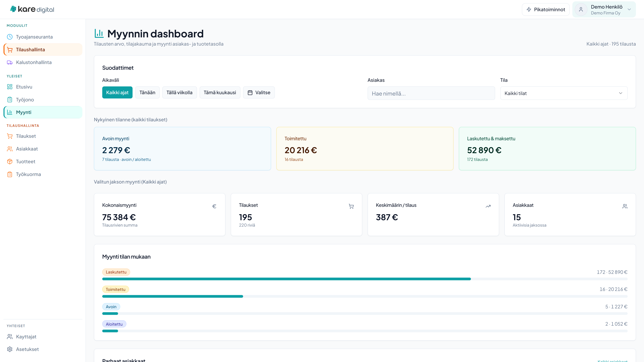Click the '172 · 52 890 €' value
Viewport: 644px width, 362px height.
pos(612,272)
